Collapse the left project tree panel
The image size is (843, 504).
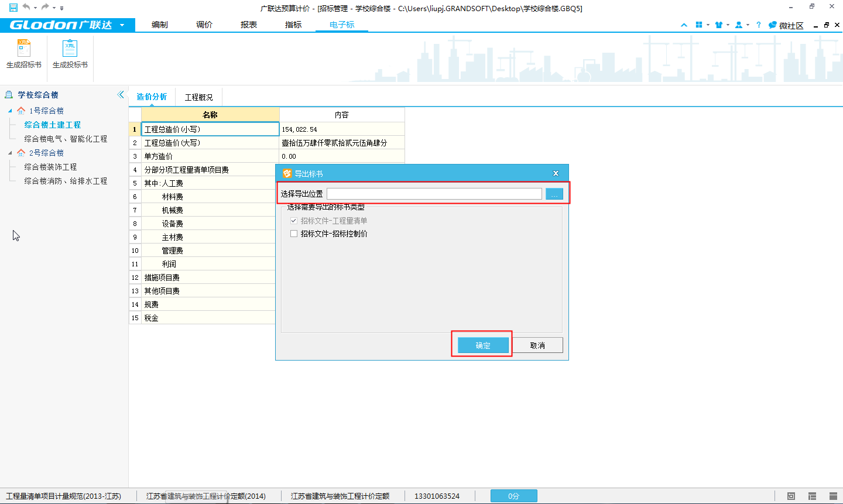pyautogui.click(x=121, y=95)
